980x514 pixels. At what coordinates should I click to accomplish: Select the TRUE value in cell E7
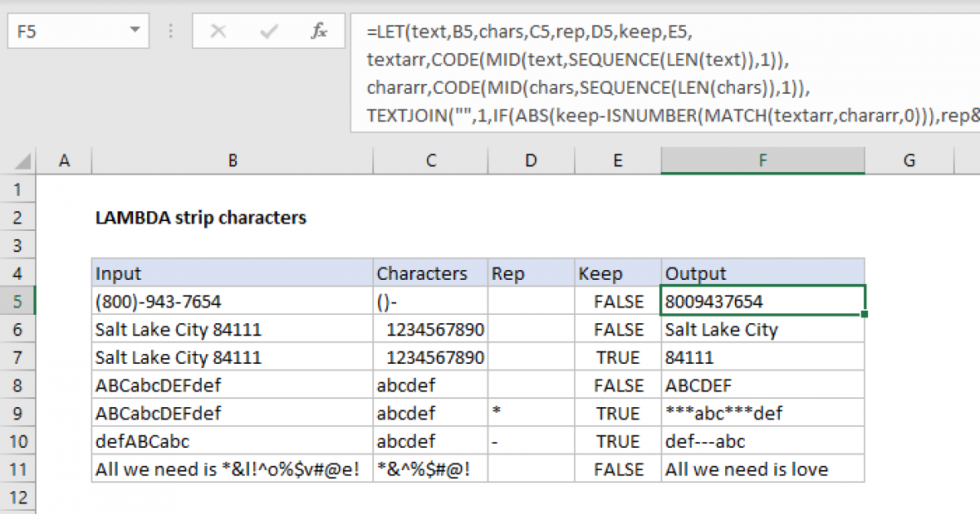coord(617,357)
